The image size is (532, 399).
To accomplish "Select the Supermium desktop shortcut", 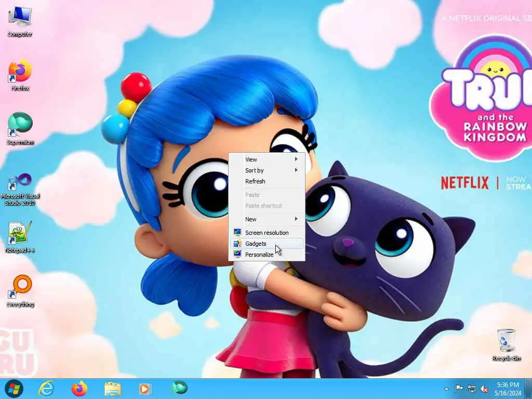I will point(20,129).
